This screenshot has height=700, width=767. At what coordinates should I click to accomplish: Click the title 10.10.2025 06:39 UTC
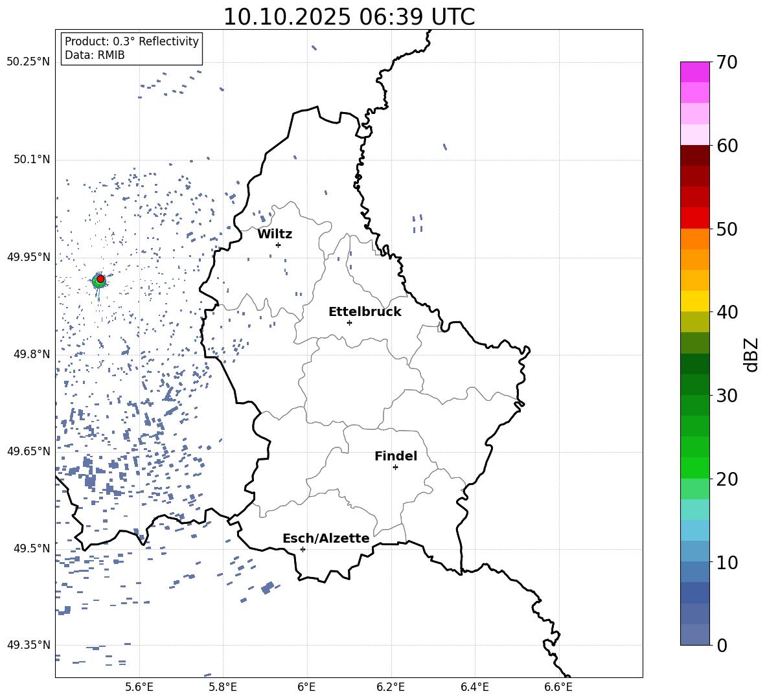coord(349,17)
